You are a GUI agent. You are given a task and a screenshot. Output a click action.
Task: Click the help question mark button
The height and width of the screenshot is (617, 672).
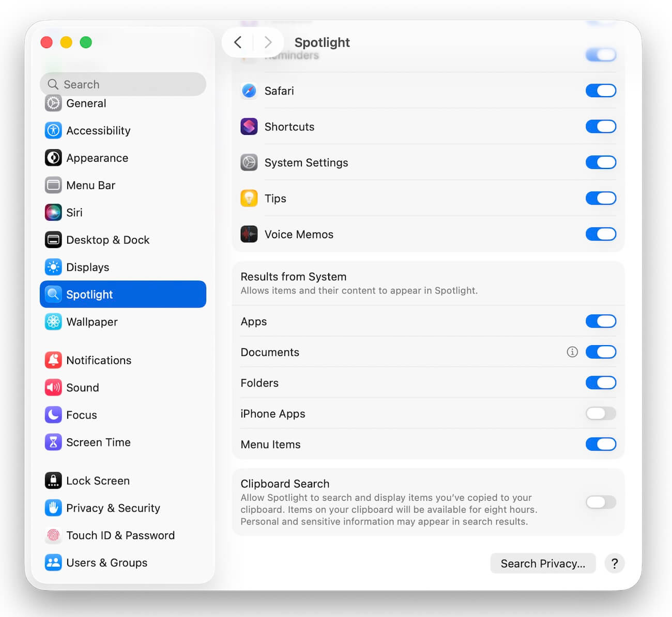point(615,563)
